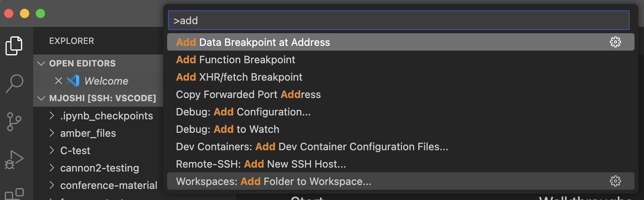
Task: Collapse the MJOSHI [SSH: VSCODE] folder section
Action: coord(41,98)
